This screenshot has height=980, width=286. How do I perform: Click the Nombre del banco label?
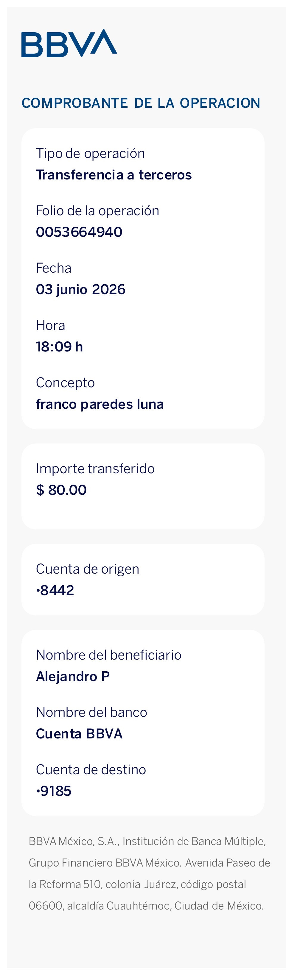pos(91,712)
